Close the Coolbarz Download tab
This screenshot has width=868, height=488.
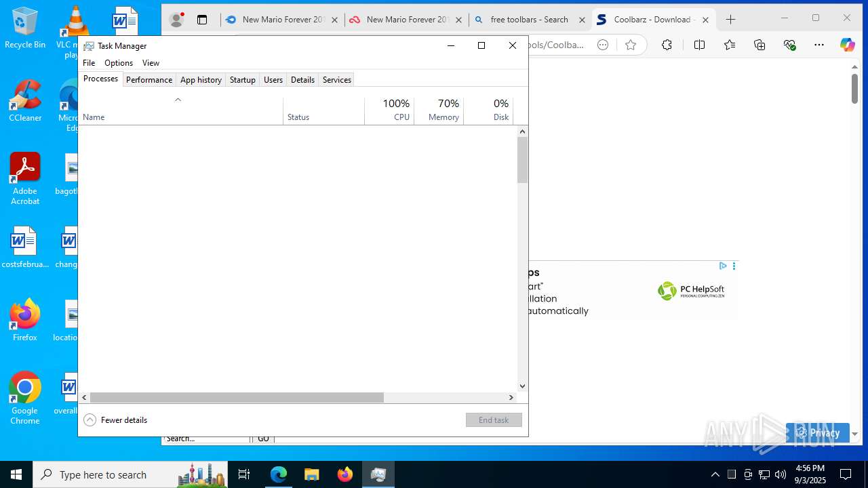coord(705,20)
